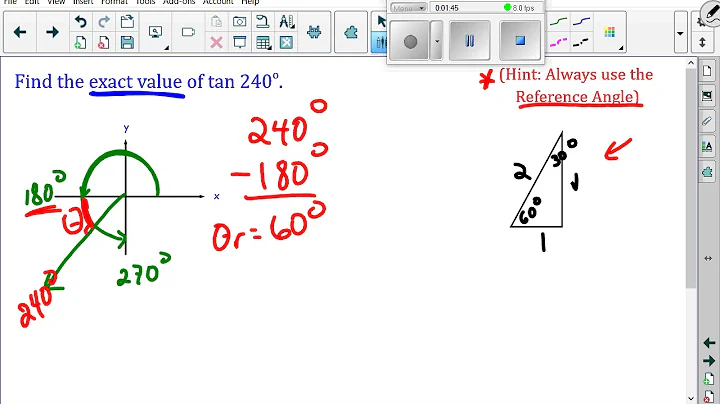Click the blank display rectangle icon
The image size is (720, 404).
[188, 32]
